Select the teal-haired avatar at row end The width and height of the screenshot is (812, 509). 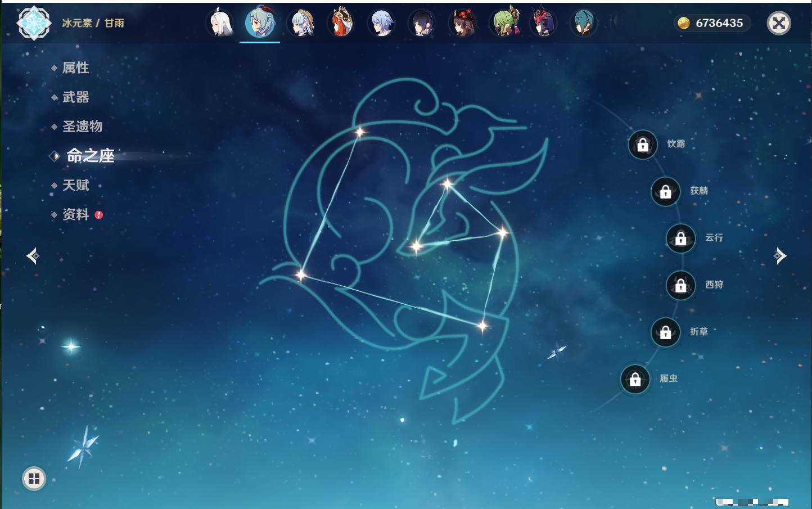click(584, 23)
